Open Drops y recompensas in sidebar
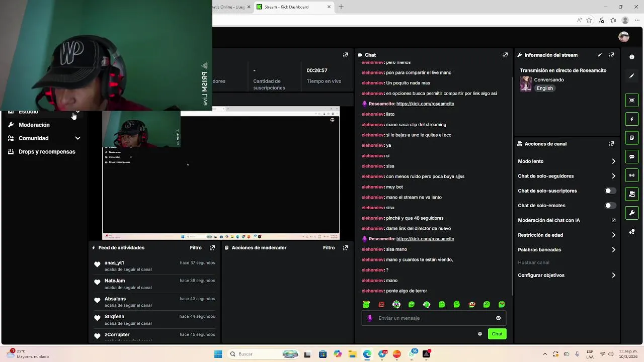Screen dimensions: 644x362 click(x=47, y=152)
